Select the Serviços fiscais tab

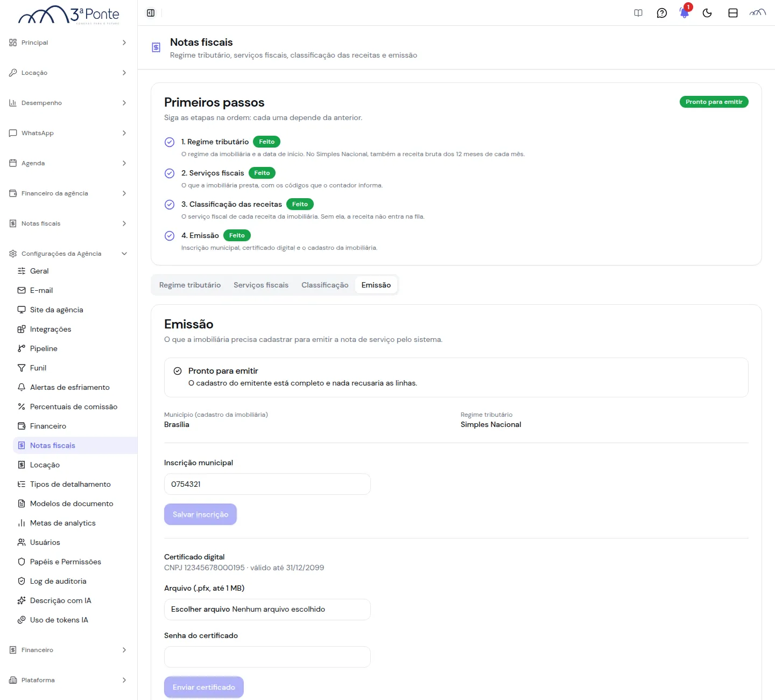pos(261,285)
